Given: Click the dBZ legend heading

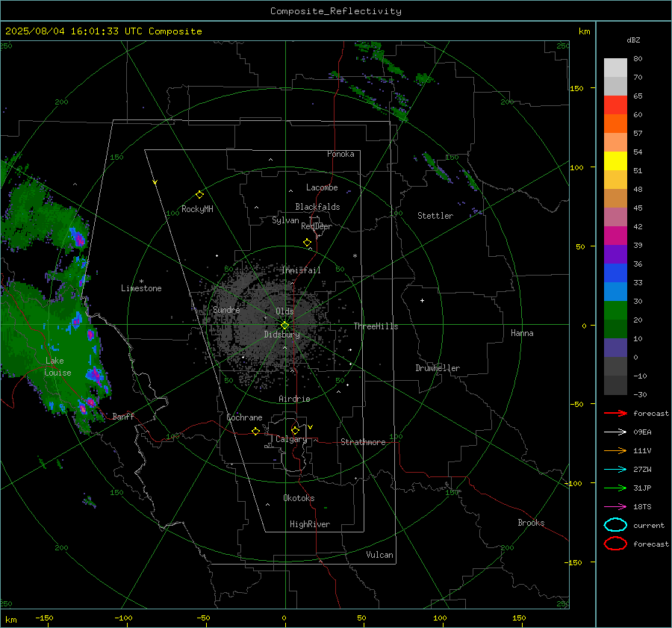Looking at the screenshot, I should coord(633,40).
